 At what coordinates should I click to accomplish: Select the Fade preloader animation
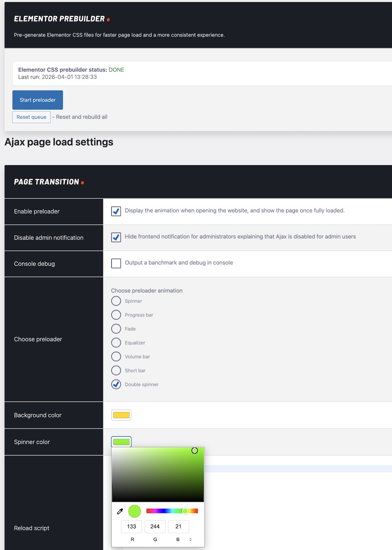point(116,329)
